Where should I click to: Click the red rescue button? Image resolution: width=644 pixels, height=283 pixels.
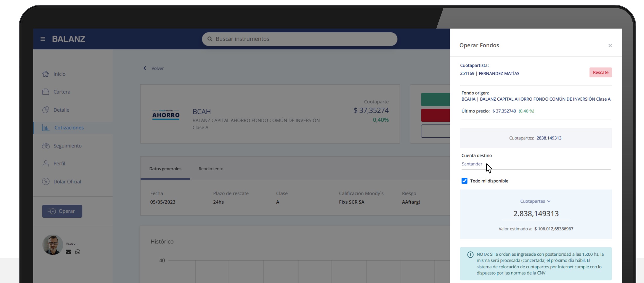coord(435,115)
